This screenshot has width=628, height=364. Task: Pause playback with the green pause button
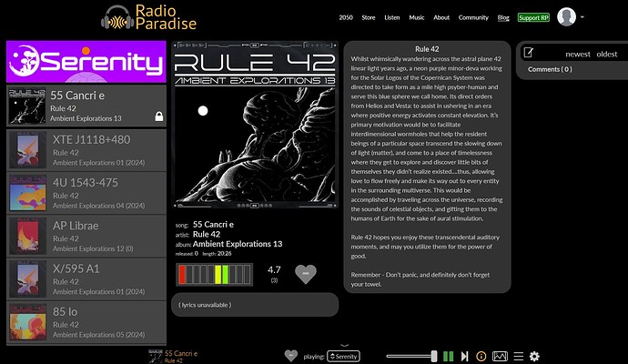click(x=448, y=356)
